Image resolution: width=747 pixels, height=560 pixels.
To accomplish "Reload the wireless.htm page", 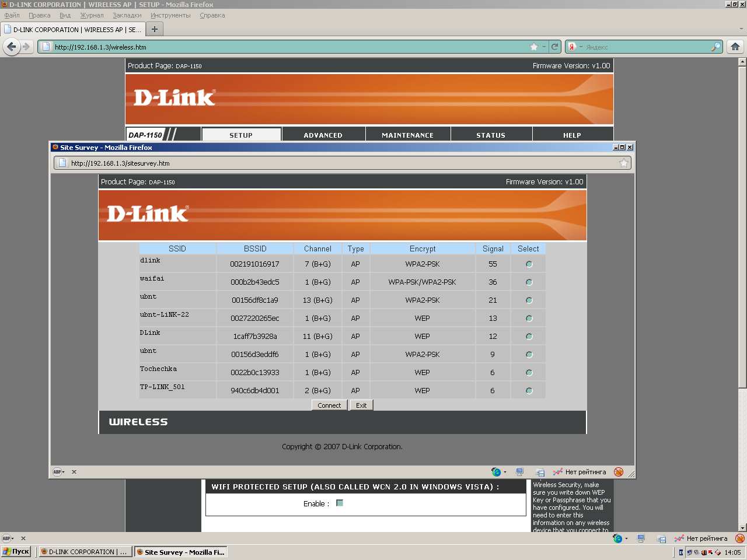I will click(x=555, y=47).
